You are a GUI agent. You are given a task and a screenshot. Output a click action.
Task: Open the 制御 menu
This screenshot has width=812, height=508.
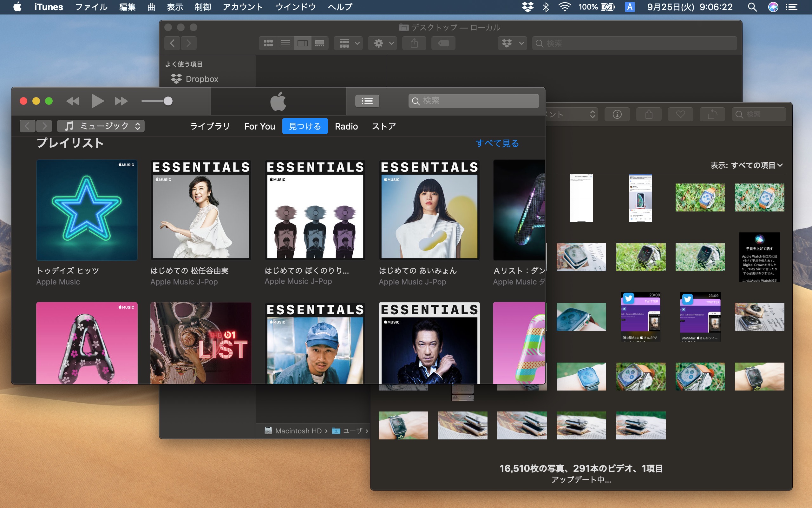click(203, 7)
